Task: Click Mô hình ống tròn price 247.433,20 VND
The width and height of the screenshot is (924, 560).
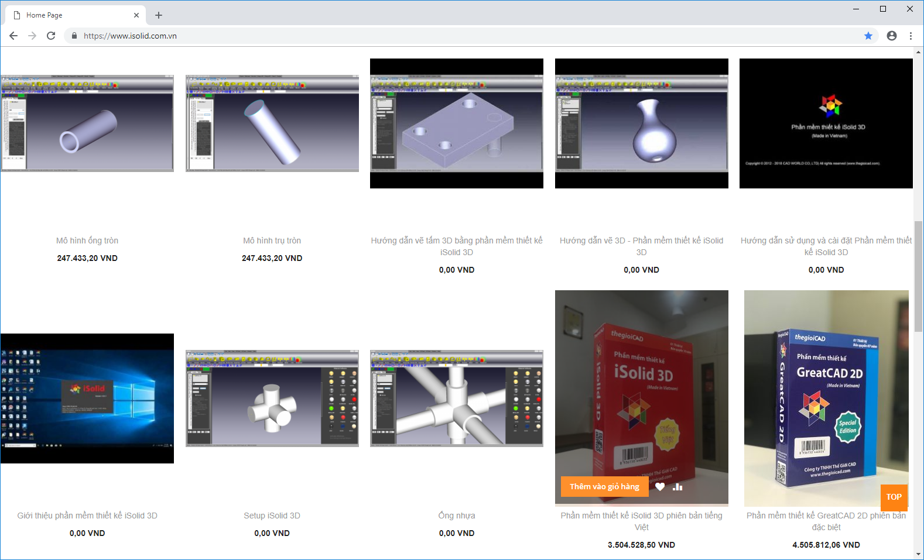Action: (x=87, y=258)
